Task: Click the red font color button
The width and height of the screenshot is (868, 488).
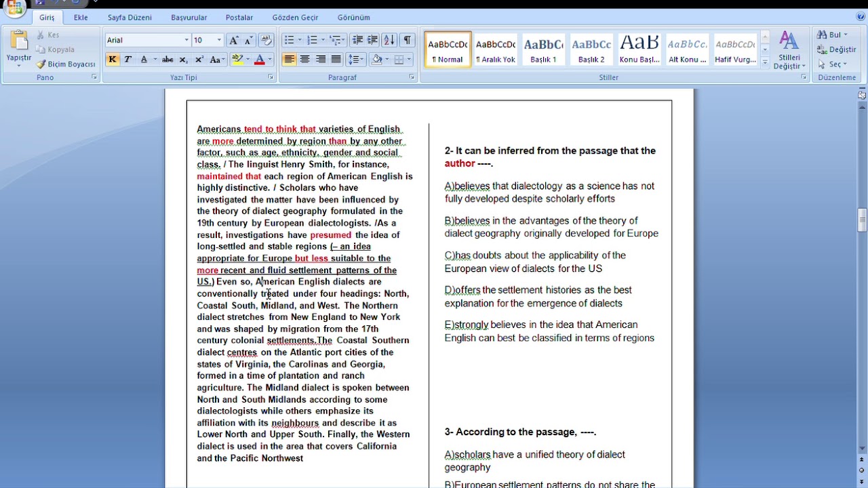Action: [259, 60]
